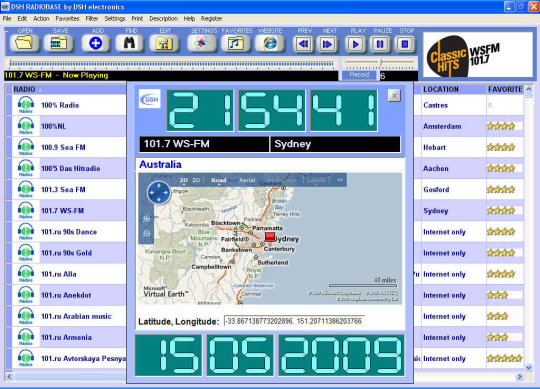This screenshot has height=389, width=540.
Task: Open the Favorites menu
Action: coord(68,19)
